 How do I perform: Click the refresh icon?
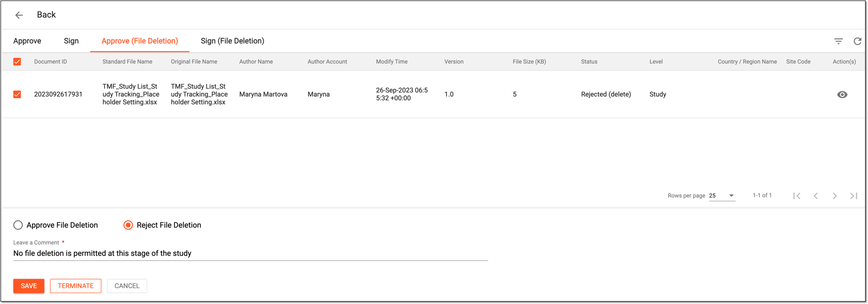tap(857, 41)
